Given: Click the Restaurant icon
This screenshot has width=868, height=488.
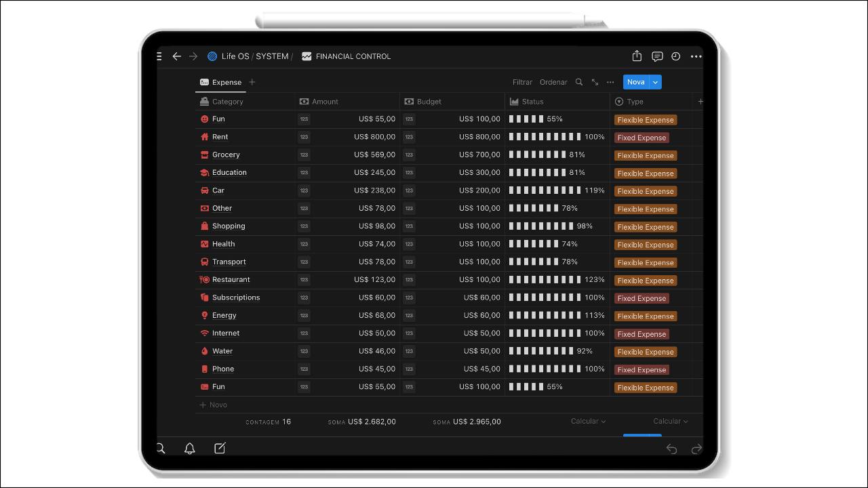Looking at the screenshot, I should pos(205,279).
